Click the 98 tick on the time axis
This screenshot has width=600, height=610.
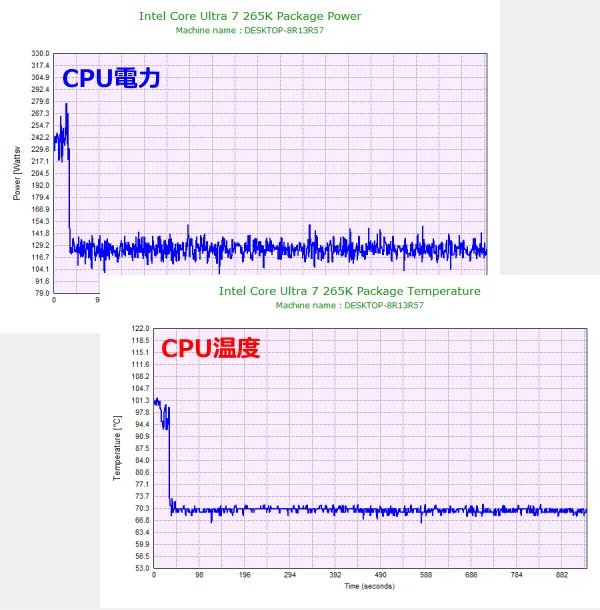[199, 575]
